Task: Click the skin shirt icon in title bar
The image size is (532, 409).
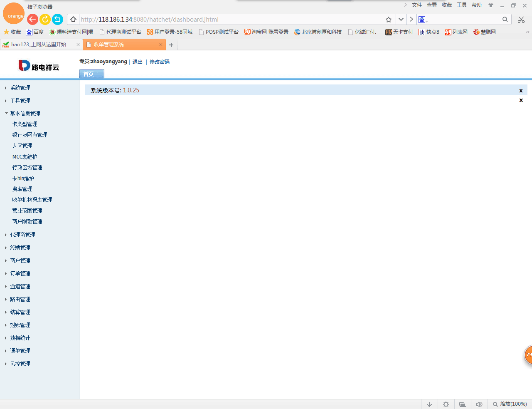Action: point(491,5)
